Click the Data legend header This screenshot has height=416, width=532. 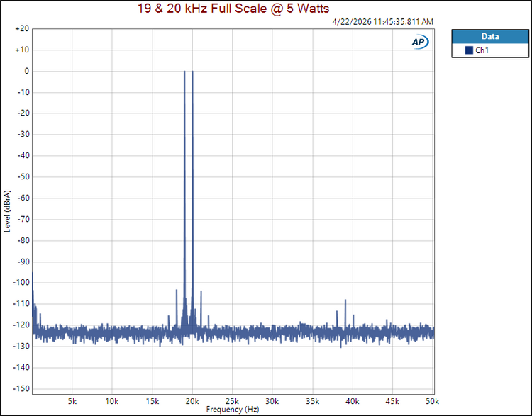tap(490, 36)
